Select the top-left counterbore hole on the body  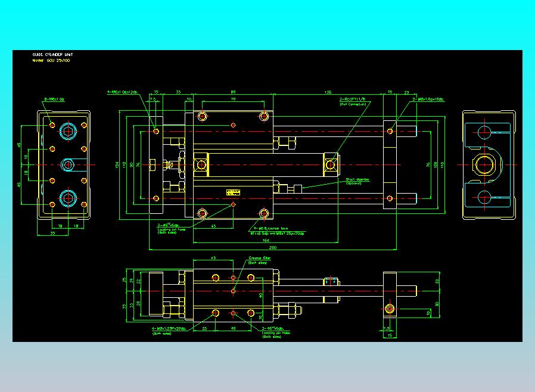[x=203, y=116]
